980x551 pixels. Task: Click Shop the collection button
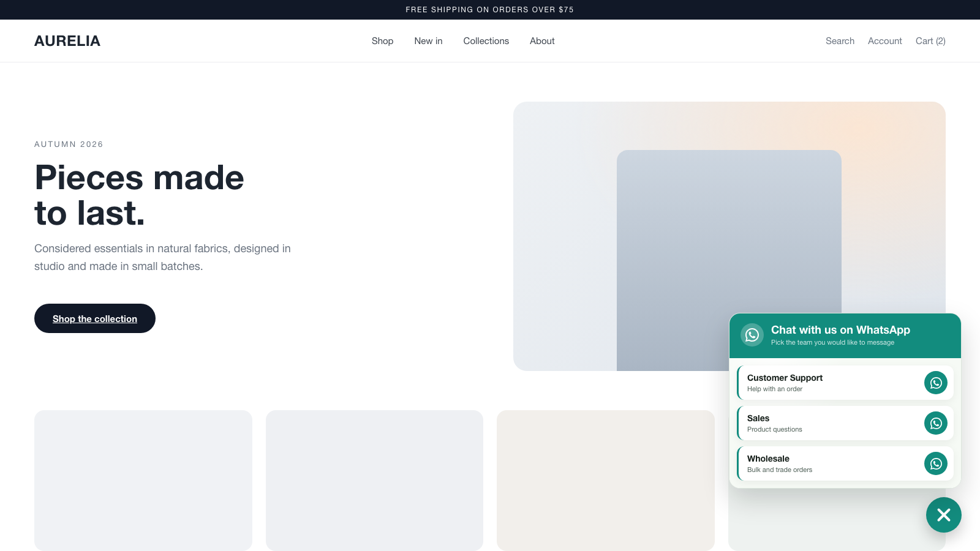pos(95,318)
